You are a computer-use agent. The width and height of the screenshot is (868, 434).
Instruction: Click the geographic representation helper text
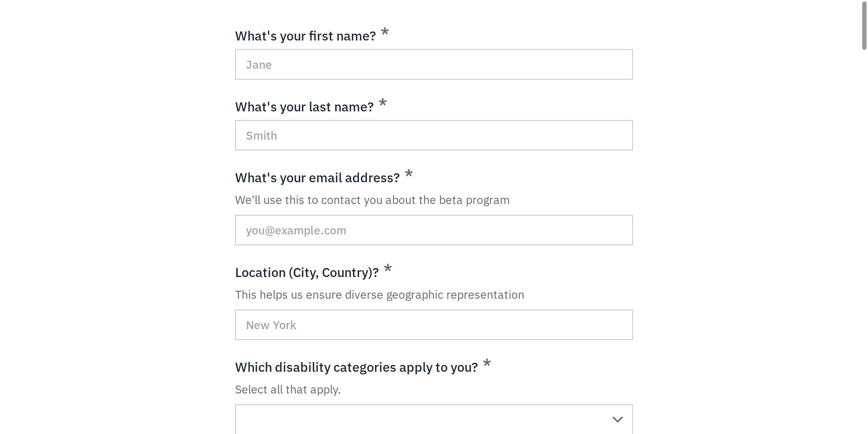[379, 294]
